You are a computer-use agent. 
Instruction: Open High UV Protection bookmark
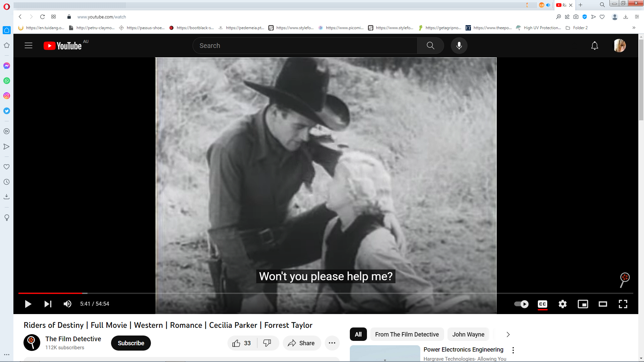(538, 28)
